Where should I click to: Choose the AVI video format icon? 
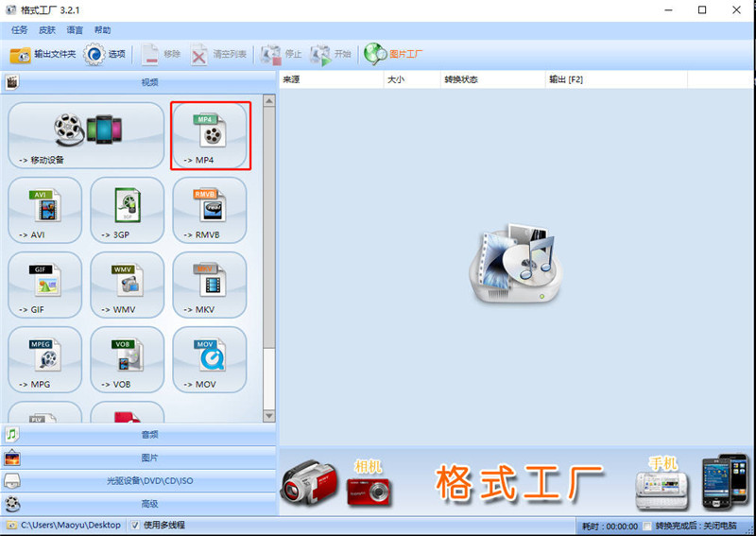click(x=45, y=209)
